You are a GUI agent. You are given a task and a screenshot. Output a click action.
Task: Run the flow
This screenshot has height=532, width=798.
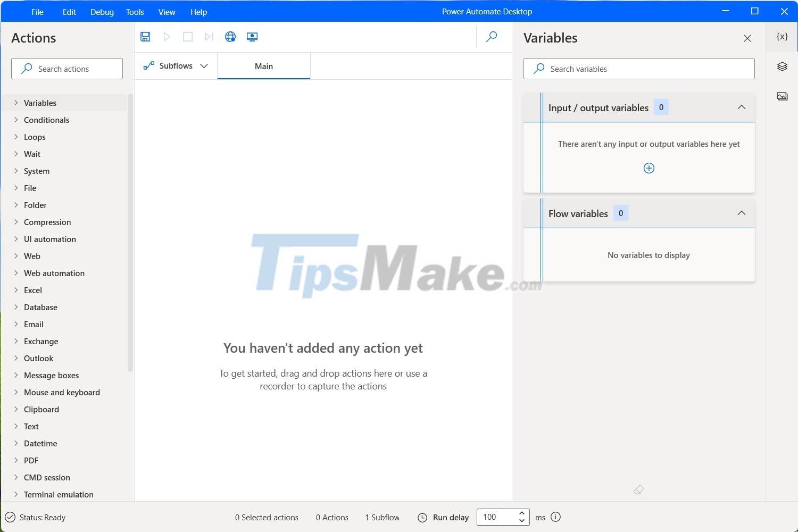(167, 36)
